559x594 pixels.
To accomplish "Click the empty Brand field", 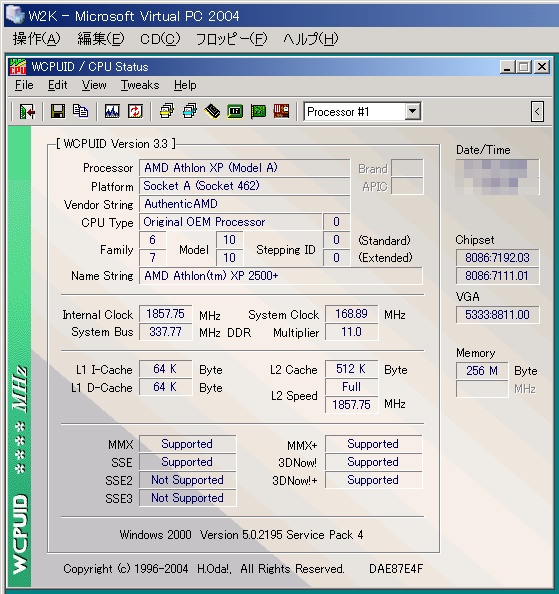I will pos(407,168).
